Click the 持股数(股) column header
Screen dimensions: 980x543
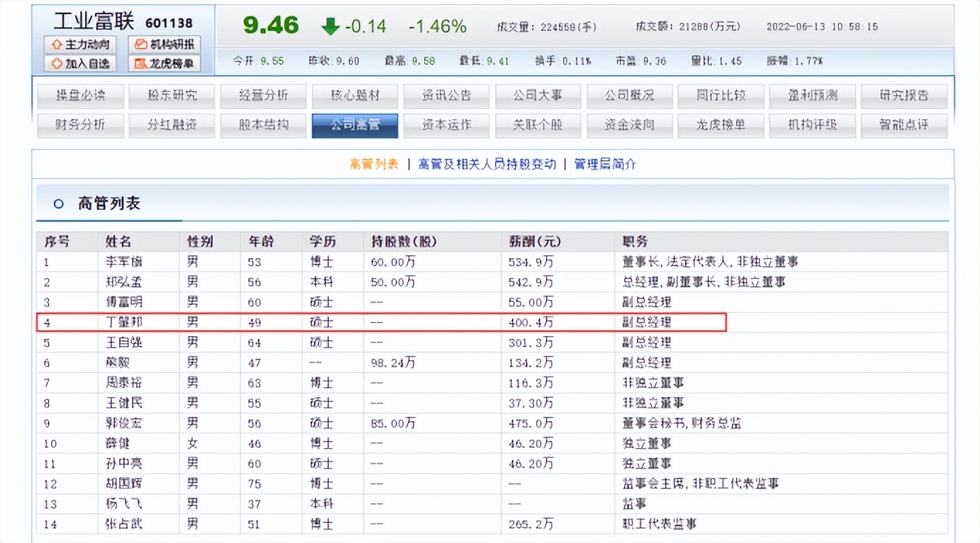point(403,242)
